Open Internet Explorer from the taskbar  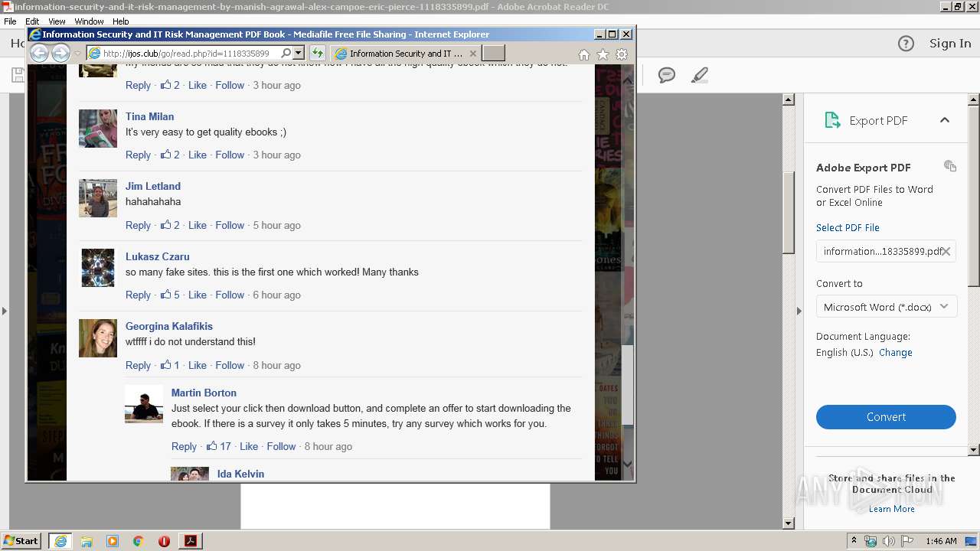60,541
